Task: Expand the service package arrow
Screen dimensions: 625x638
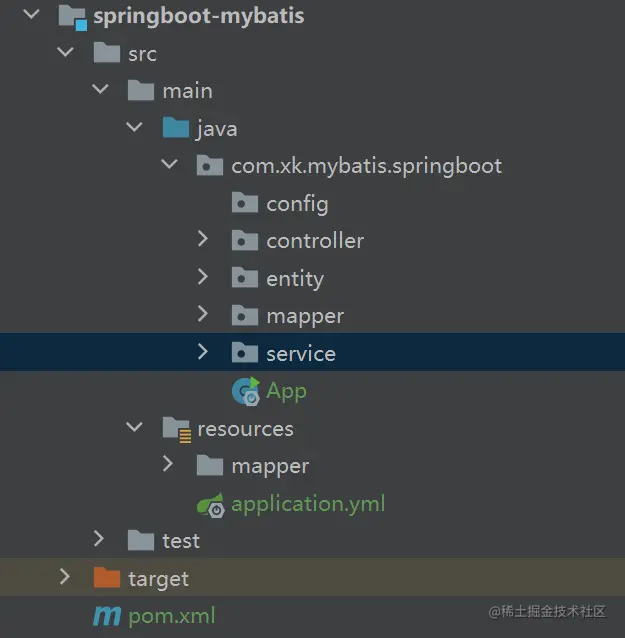Action: (203, 353)
